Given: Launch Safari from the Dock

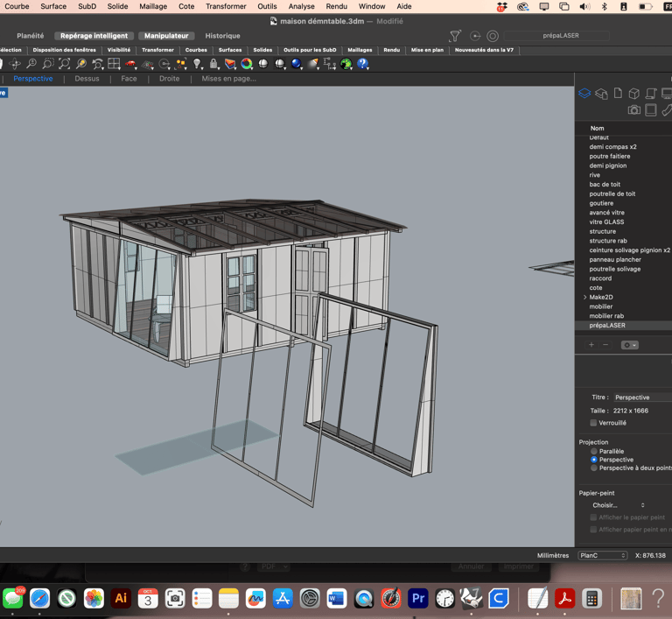Looking at the screenshot, I should [x=39, y=598].
